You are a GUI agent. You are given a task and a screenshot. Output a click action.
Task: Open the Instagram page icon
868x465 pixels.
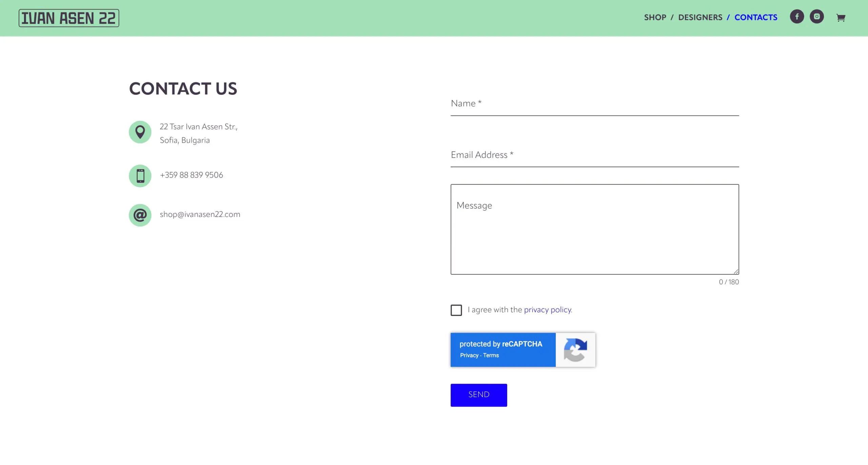click(x=816, y=17)
